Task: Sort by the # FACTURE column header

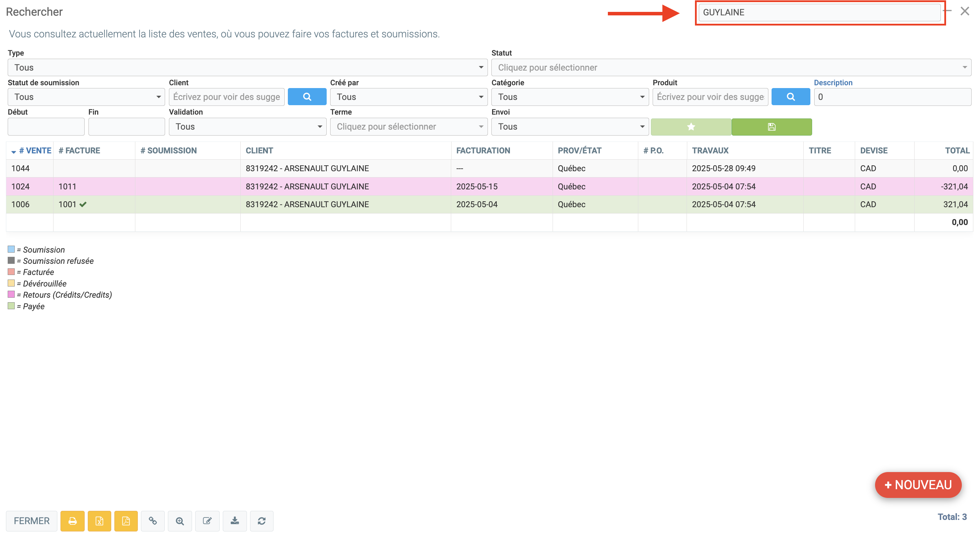Action: click(79, 151)
